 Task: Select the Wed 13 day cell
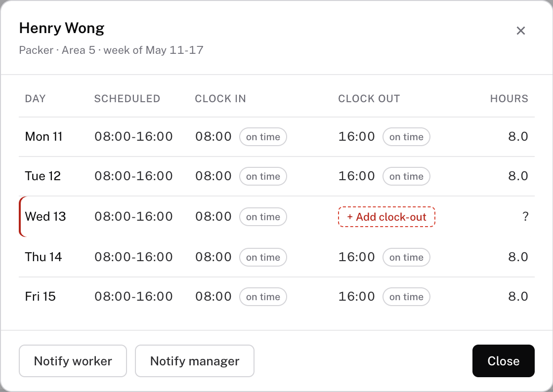coord(45,217)
